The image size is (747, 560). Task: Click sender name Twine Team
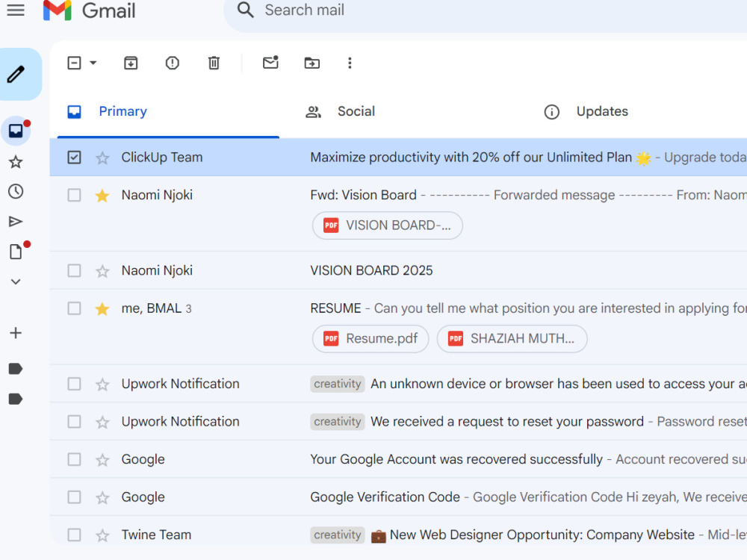(156, 535)
